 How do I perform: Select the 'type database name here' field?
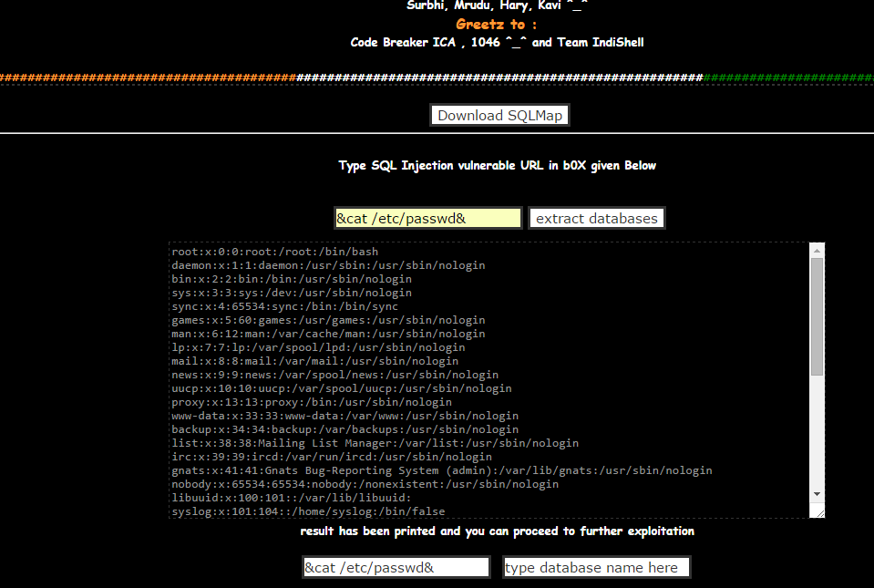[596, 567]
